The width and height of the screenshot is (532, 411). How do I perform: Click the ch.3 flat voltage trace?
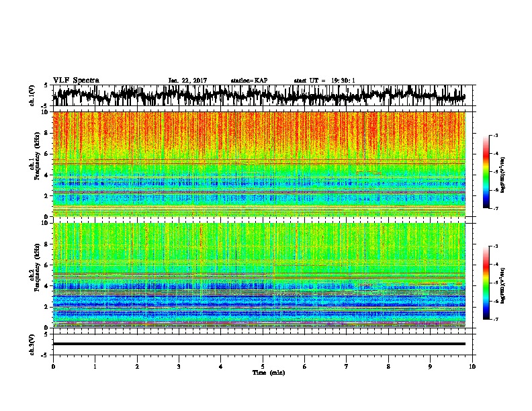259,344
